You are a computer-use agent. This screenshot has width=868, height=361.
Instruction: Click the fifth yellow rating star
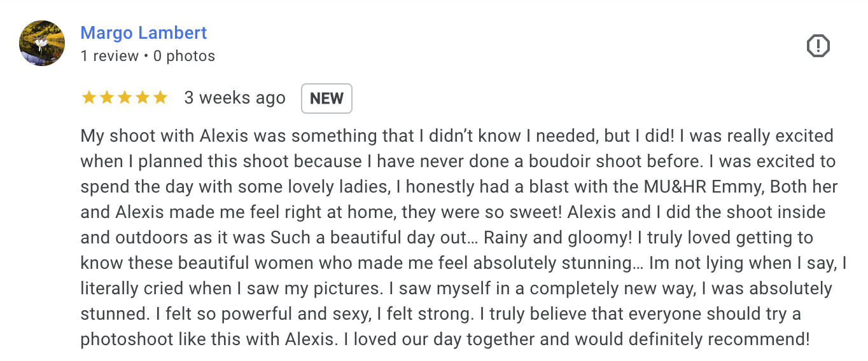[x=160, y=97]
